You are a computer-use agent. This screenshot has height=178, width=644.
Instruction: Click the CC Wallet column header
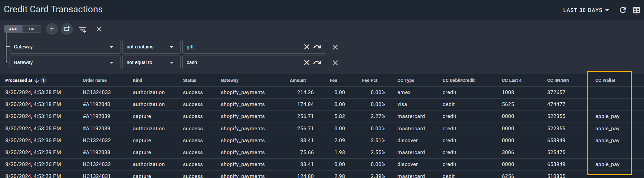(x=605, y=80)
